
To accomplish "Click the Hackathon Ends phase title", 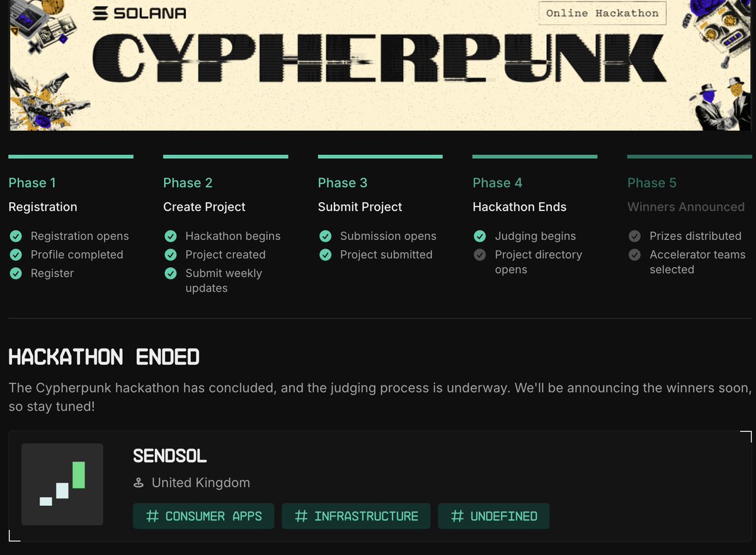I will click(x=520, y=207).
